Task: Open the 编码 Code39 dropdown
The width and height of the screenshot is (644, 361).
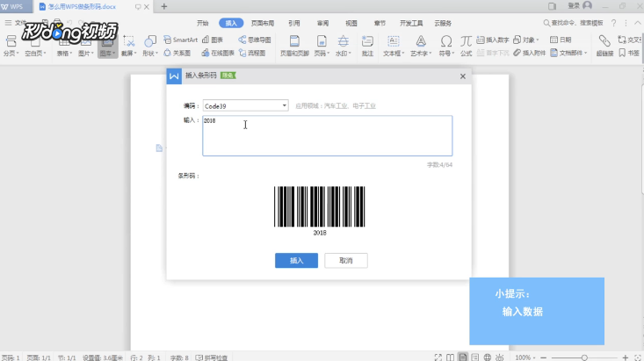Action: [x=245, y=106]
